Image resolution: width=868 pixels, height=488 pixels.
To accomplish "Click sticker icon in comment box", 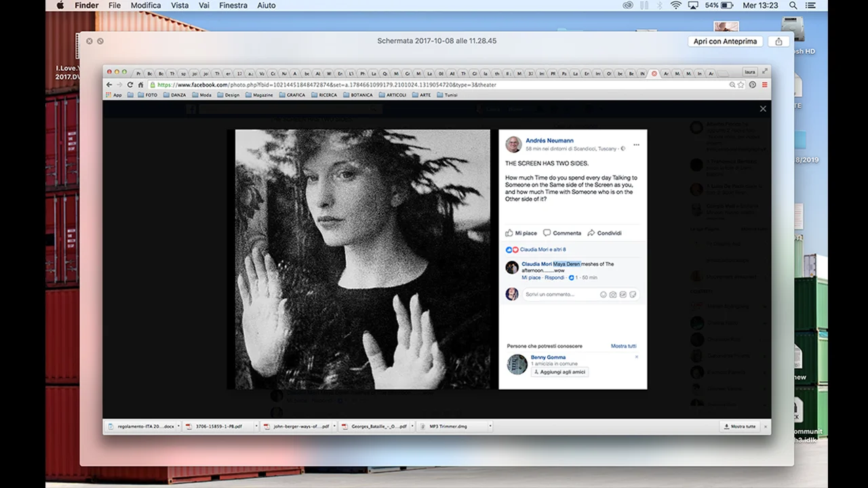I will 633,295.
